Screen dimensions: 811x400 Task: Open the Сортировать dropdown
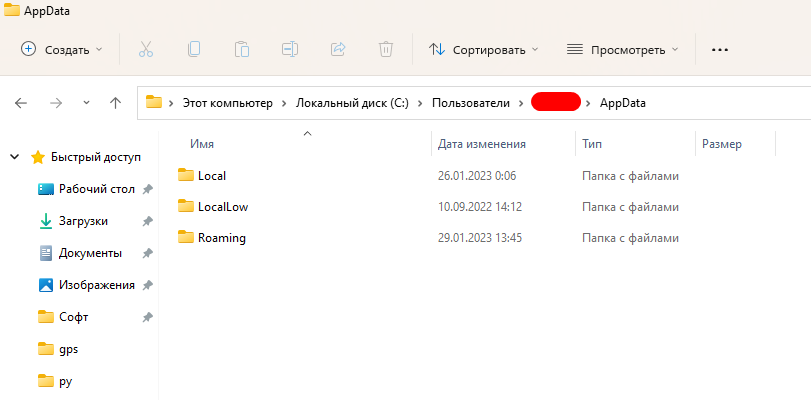[484, 50]
